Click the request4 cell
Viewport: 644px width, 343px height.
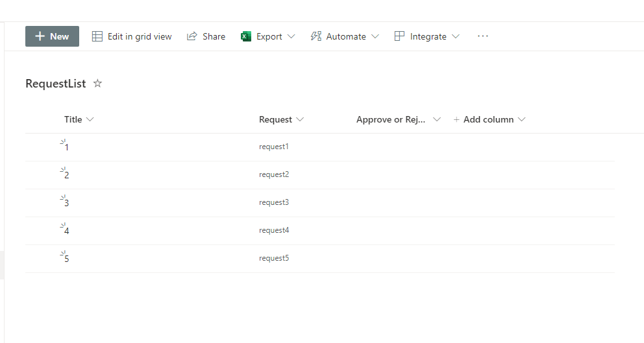click(x=274, y=230)
